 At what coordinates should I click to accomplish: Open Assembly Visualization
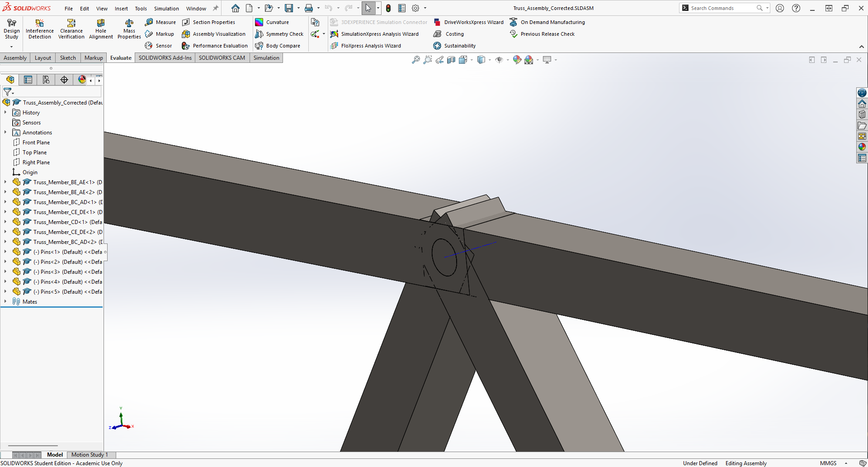[x=214, y=34]
